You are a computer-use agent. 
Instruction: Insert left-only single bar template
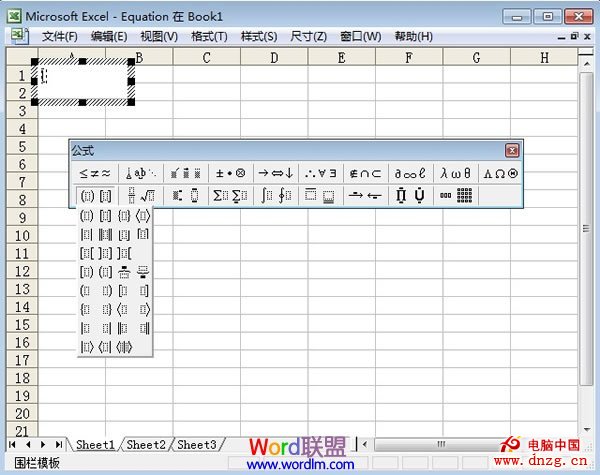coord(86,328)
